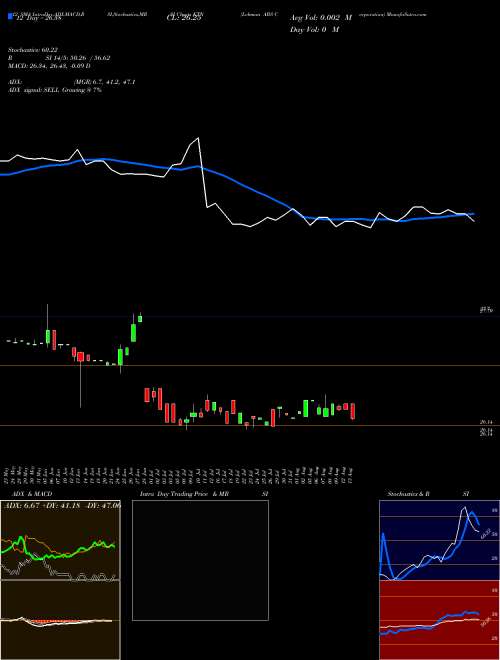The height and width of the screenshot is (660, 500).
Task: Click the 26.14 price level label
Action: pyautogui.click(x=485, y=422)
